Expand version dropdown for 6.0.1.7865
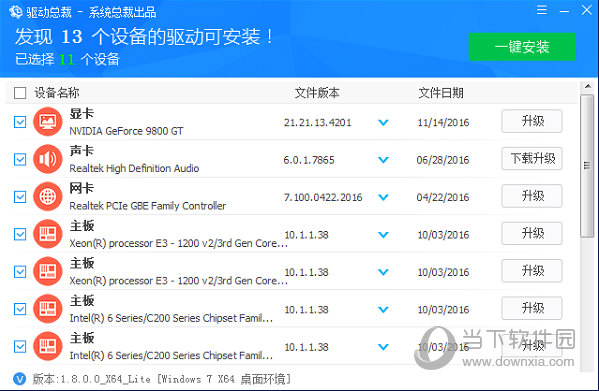 pyautogui.click(x=383, y=160)
